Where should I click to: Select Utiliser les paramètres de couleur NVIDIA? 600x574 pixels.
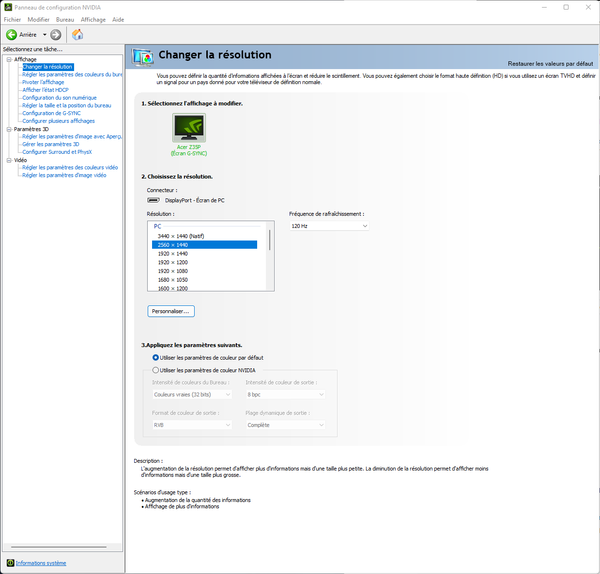tap(204, 370)
